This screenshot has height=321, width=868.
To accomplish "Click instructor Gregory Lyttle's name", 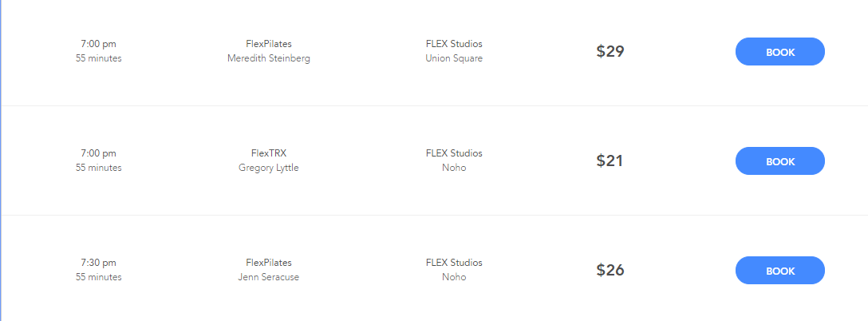I will [269, 168].
